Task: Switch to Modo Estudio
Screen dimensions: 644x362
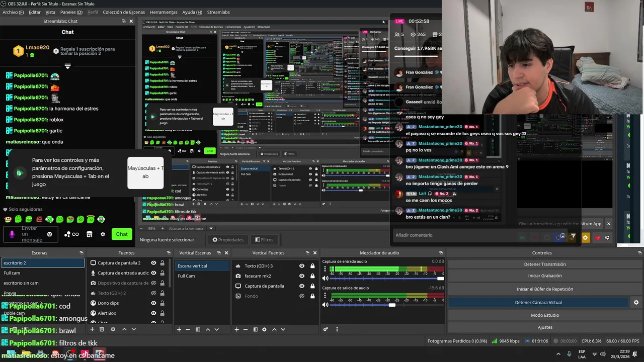Action: pyautogui.click(x=544, y=315)
